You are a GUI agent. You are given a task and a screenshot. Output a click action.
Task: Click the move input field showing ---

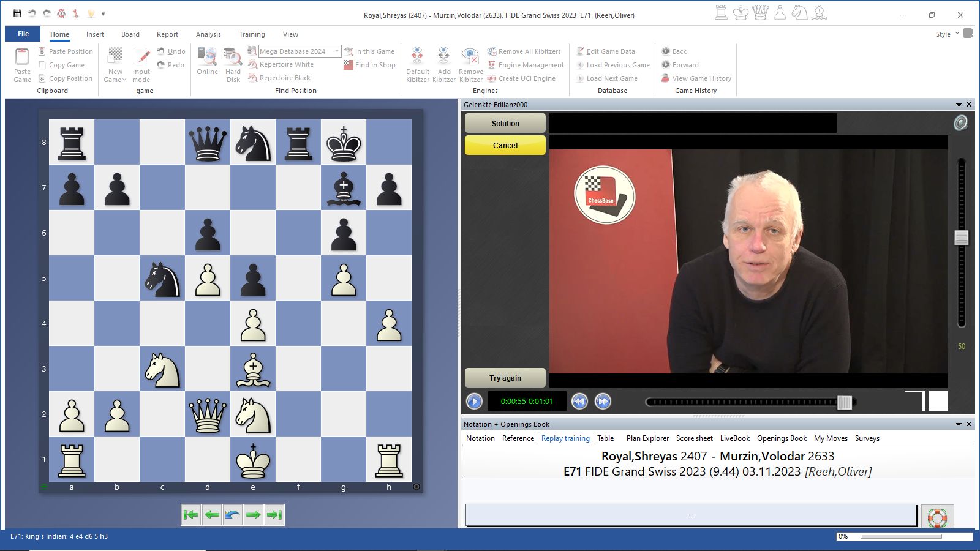(691, 515)
